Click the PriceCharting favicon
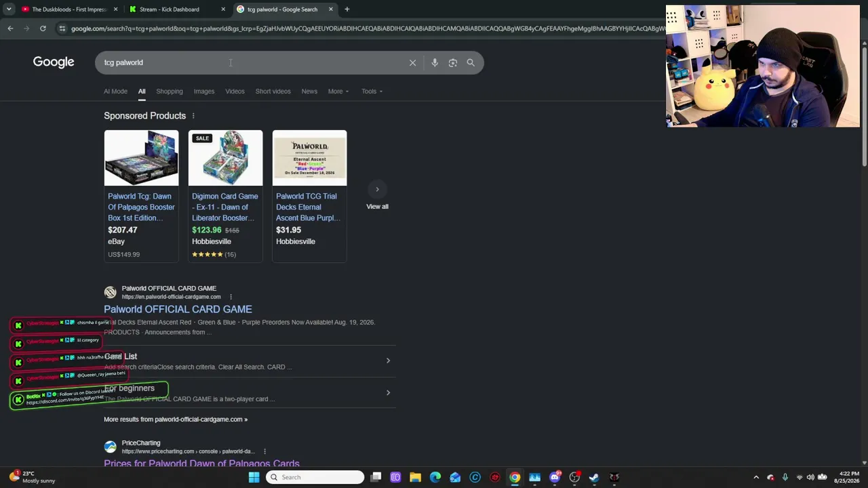 click(110, 447)
